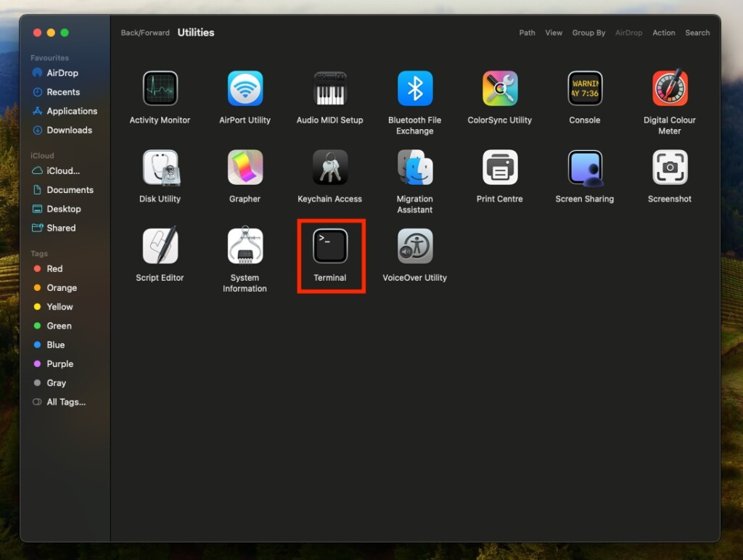
Task: Select the Audio MIDI Setup icon
Action: pos(329,89)
